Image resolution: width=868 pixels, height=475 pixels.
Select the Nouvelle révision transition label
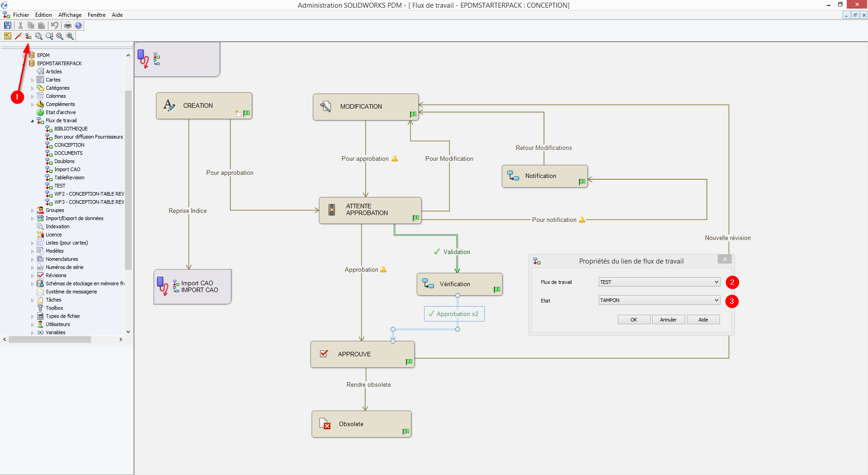(728, 238)
